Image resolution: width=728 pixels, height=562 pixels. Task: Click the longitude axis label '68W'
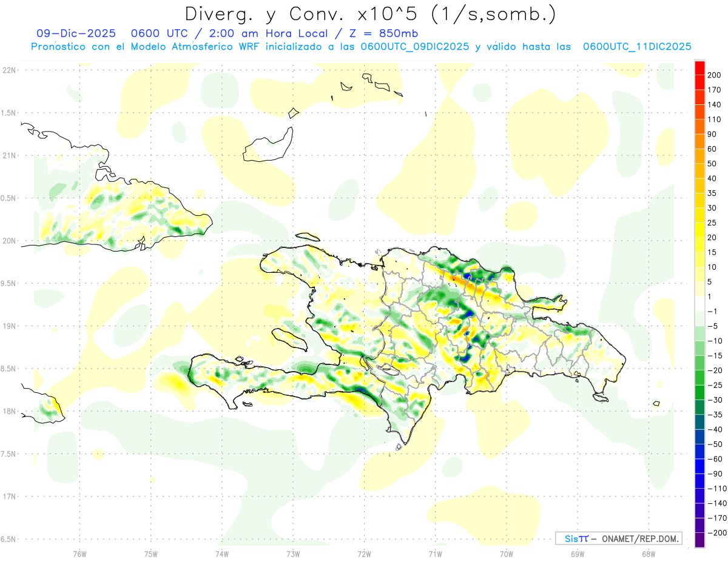(649, 554)
